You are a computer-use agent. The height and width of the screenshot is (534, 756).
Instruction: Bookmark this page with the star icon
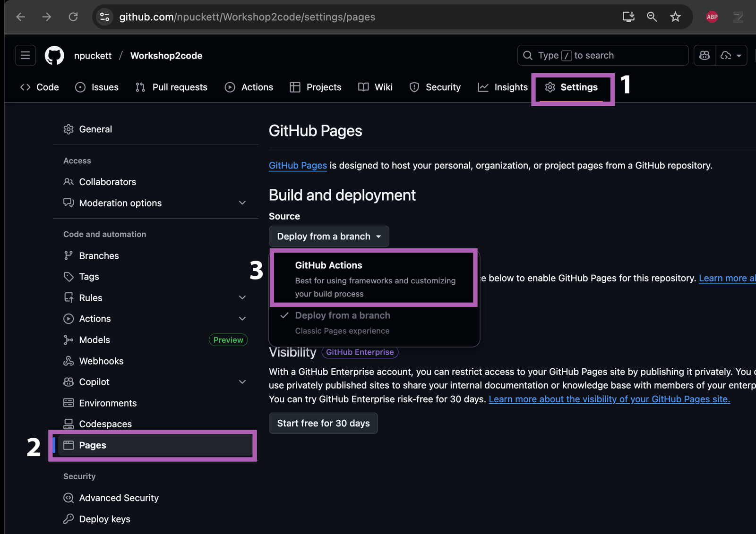(x=676, y=17)
